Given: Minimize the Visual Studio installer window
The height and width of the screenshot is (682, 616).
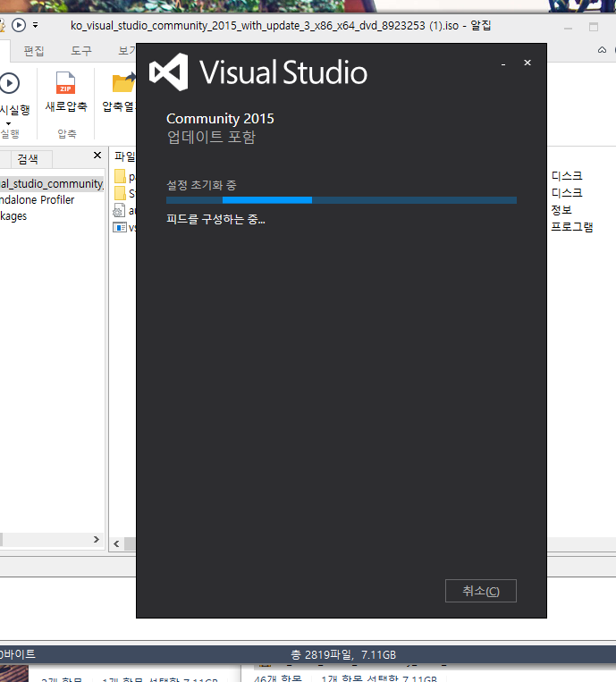Looking at the screenshot, I should click(503, 64).
